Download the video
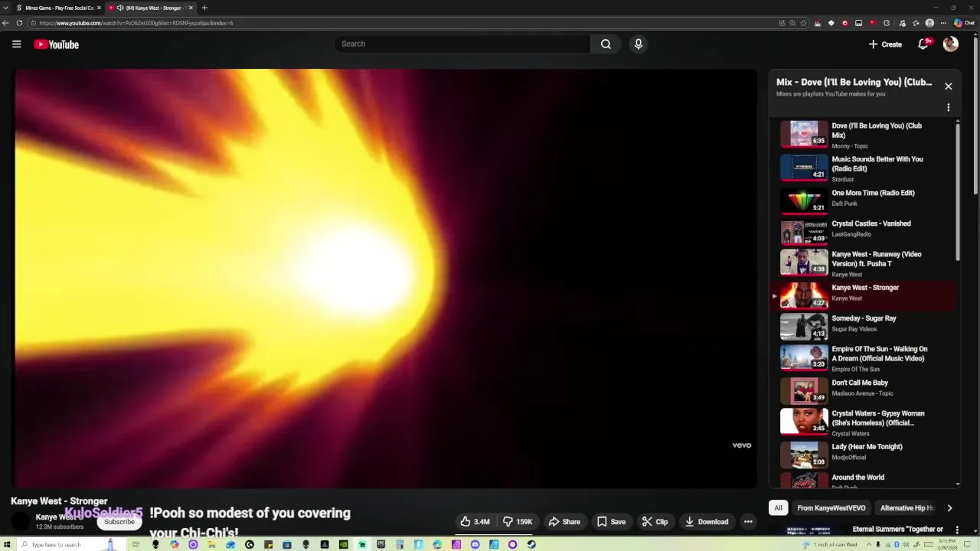Image resolution: width=980 pixels, height=551 pixels. [707, 522]
